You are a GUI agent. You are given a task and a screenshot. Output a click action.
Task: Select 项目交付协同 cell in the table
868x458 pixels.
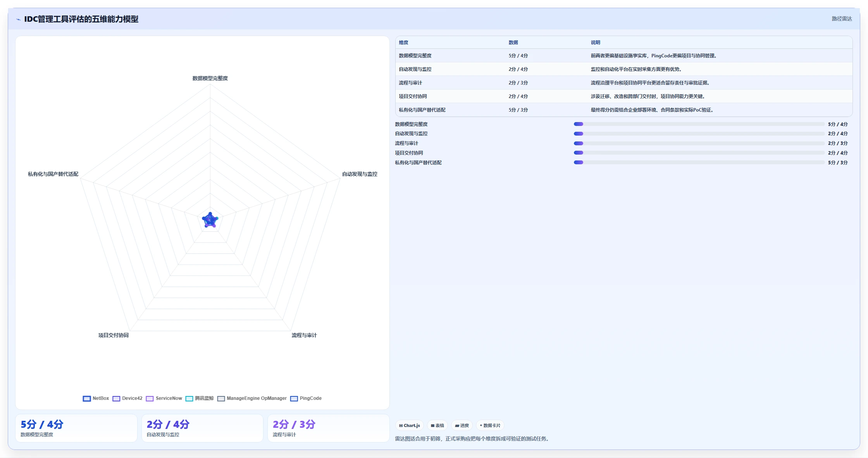[x=413, y=96]
